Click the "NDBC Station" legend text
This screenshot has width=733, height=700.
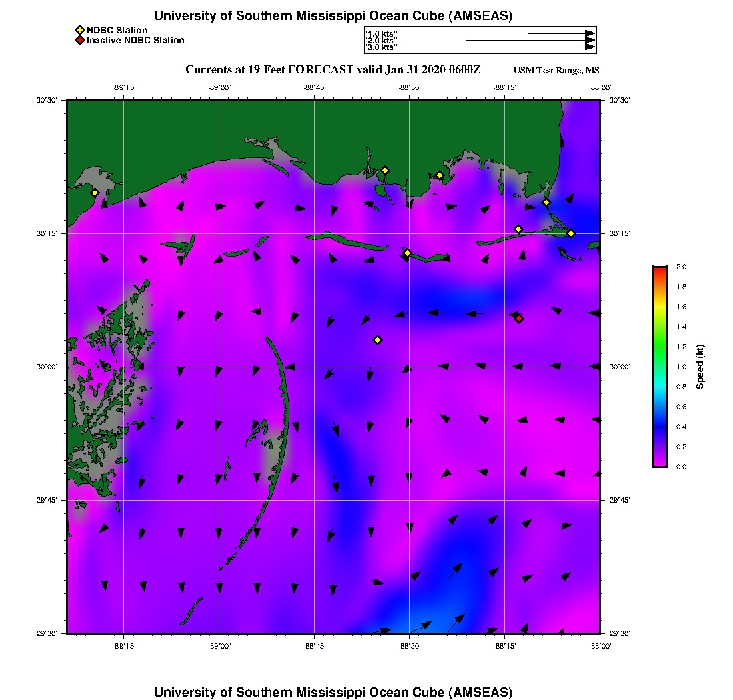tap(117, 30)
